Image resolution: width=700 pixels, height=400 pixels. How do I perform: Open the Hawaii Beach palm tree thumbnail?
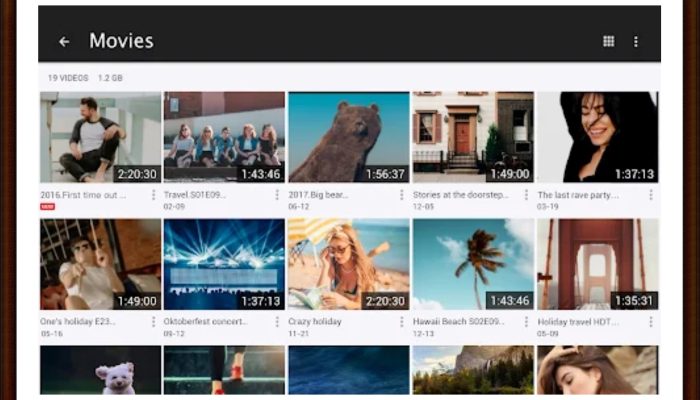[472, 264]
